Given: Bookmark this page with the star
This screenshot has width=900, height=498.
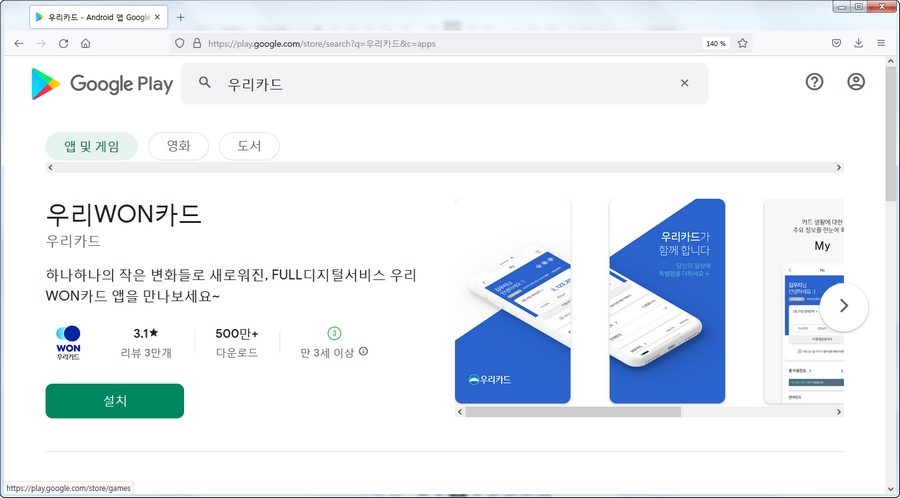Looking at the screenshot, I should (x=743, y=44).
